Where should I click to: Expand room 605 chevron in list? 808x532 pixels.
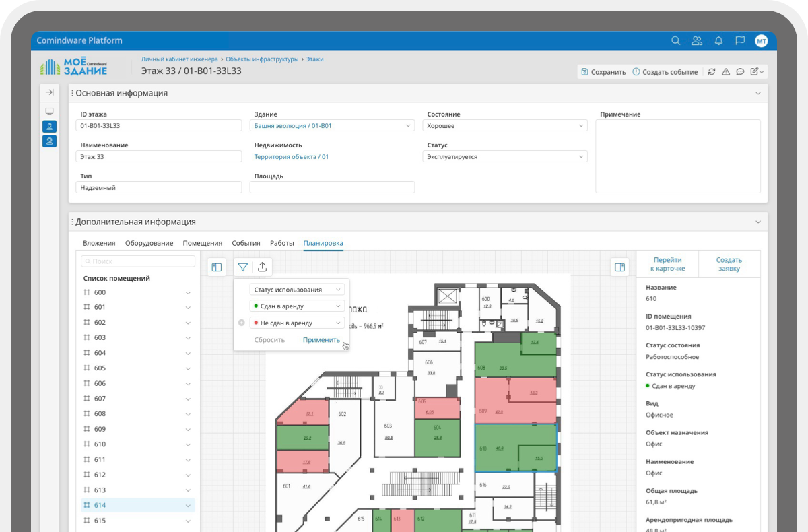(x=188, y=369)
